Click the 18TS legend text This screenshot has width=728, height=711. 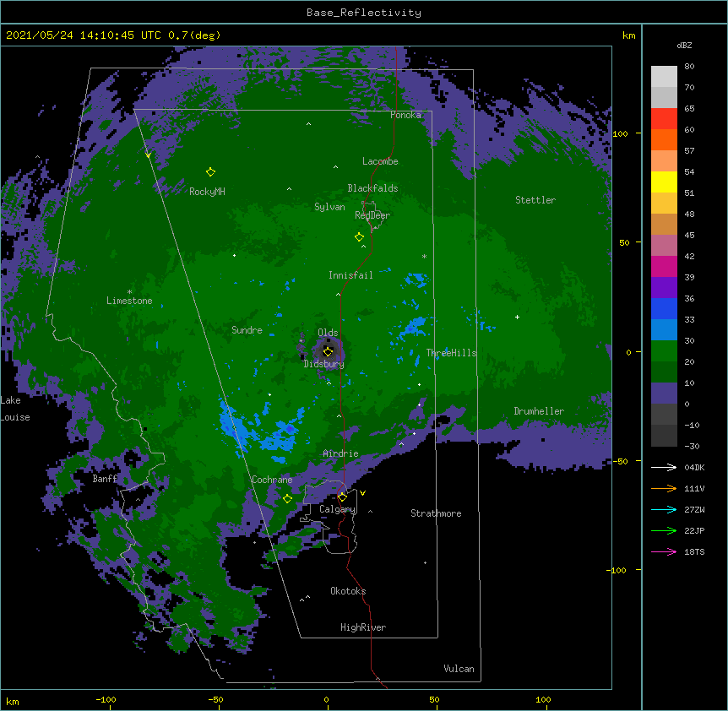tap(694, 551)
